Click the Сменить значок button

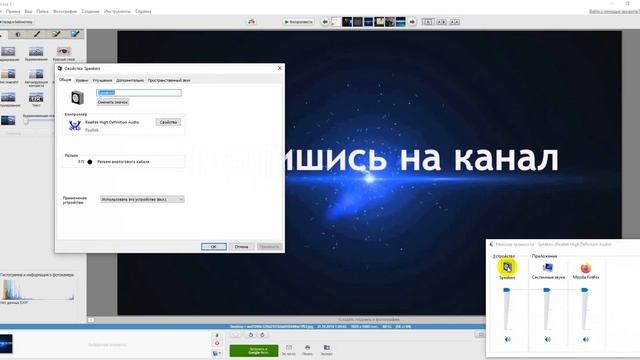[113, 102]
